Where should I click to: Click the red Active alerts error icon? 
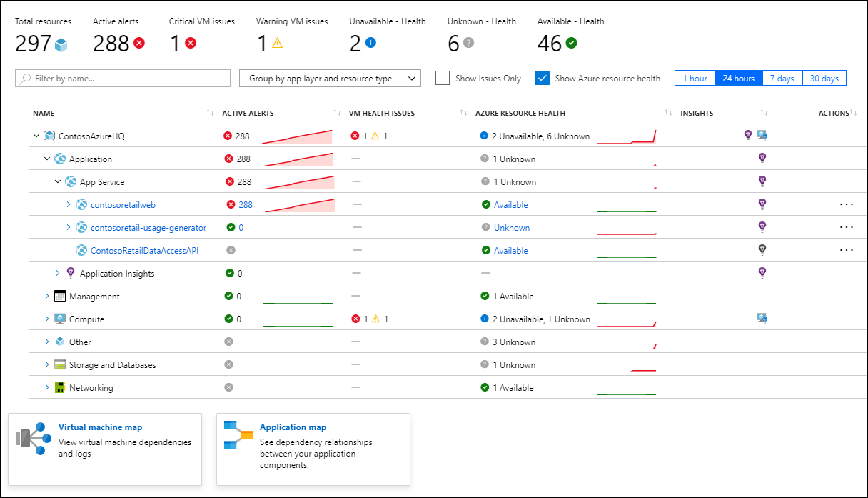(x=139, y=44)
